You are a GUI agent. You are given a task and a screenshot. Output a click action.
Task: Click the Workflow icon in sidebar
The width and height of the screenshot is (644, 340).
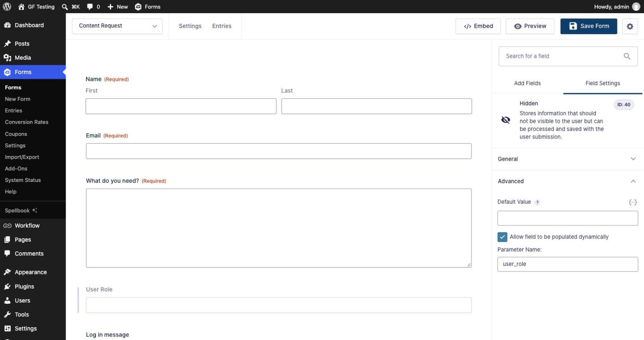tap(7, 225)
